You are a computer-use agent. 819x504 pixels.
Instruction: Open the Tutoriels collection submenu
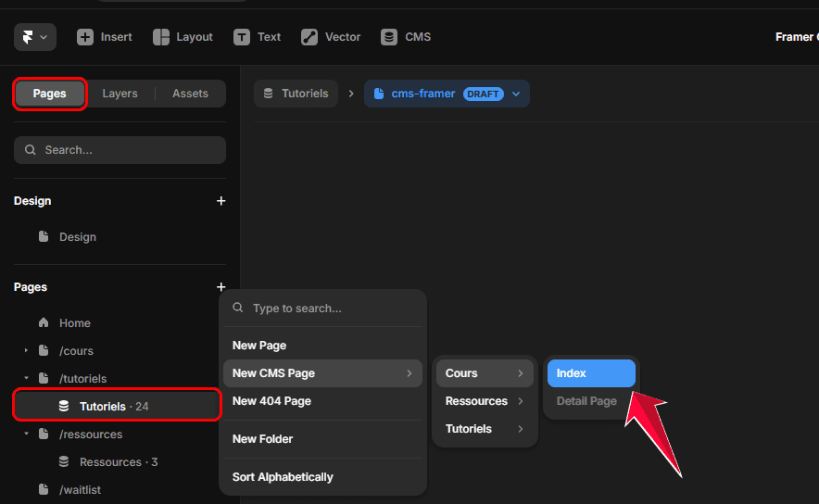(485, 429)
